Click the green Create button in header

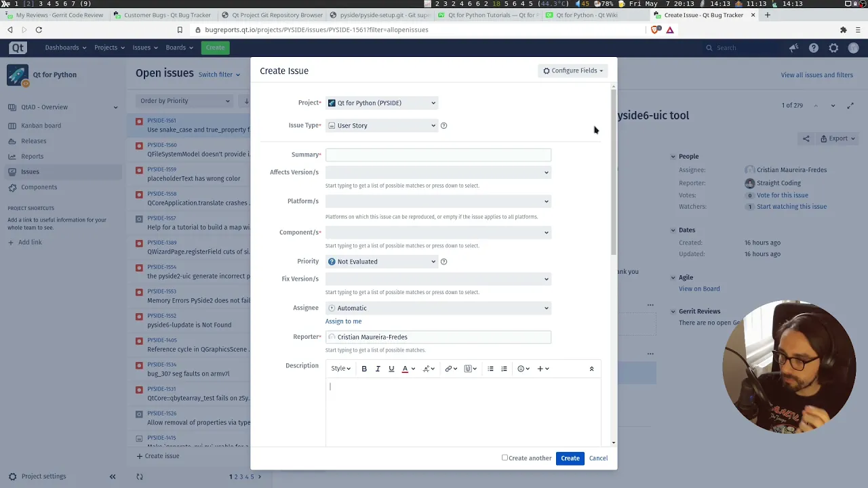pos(215,47)
